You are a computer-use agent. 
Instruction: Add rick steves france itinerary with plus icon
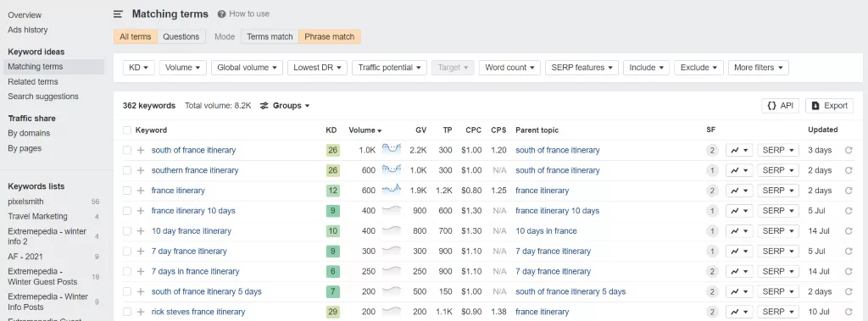click(141, 312)
